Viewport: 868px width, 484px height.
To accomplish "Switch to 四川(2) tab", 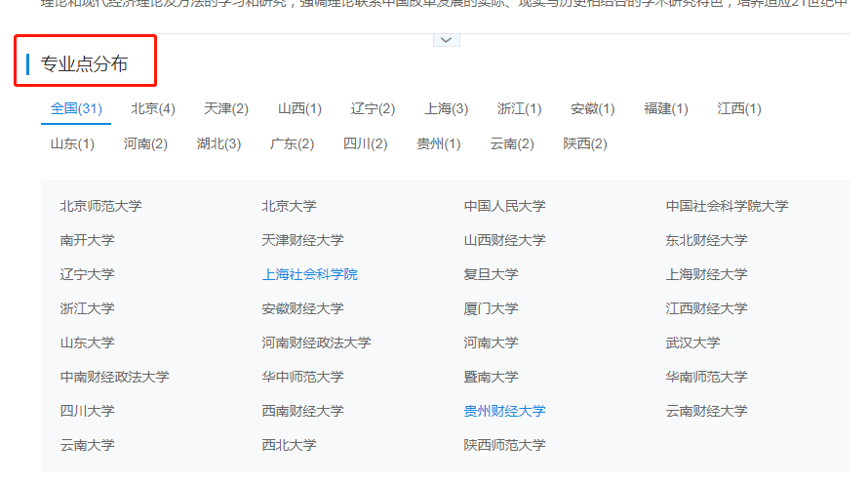I will pyautogui.click(x=366, y=144).
